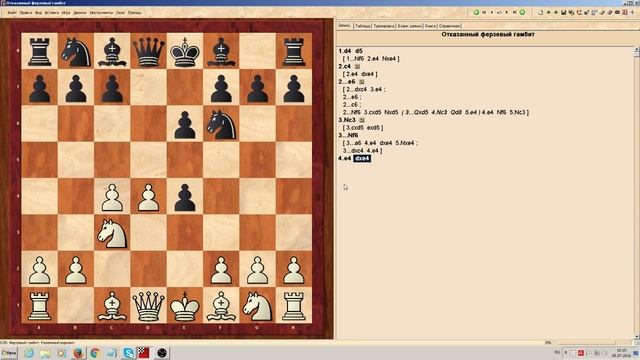
Task: Click the white knight on g1
Action: point(257,306)
